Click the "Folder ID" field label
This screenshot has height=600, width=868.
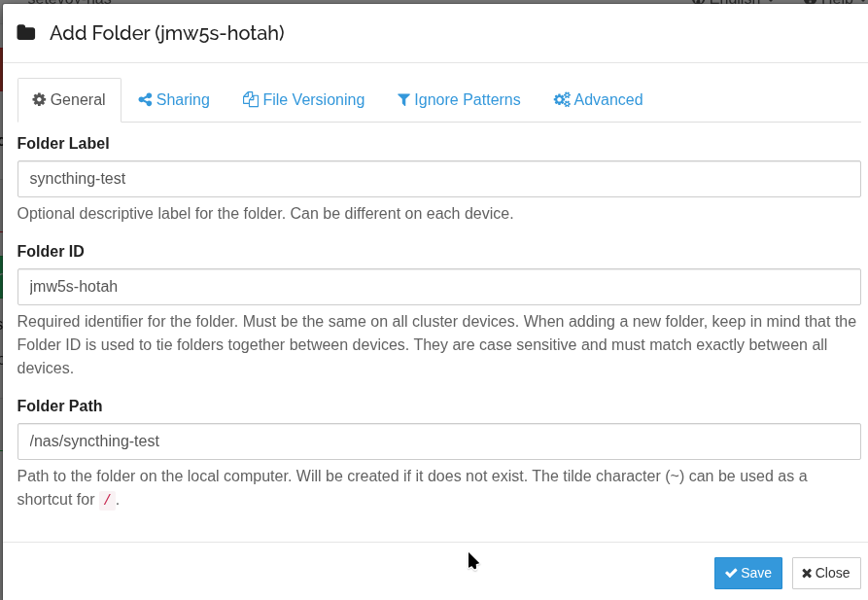(51, 252)
